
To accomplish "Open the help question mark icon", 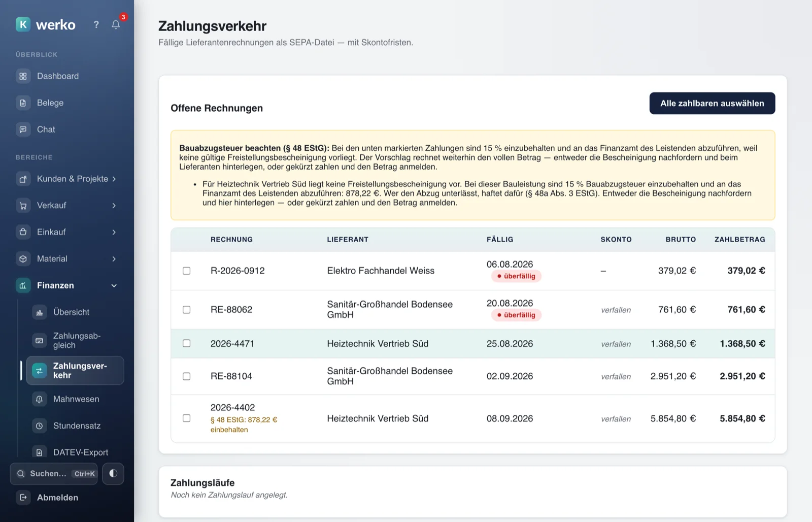I will pyautogui.click(x=96, y=24).
